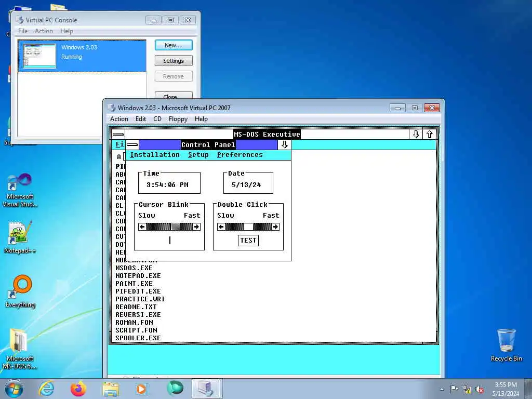Show hidden tray icons arrow
The width and height of the screenshot is (532, 399).
pyautogui.click(x=442, y=390)
